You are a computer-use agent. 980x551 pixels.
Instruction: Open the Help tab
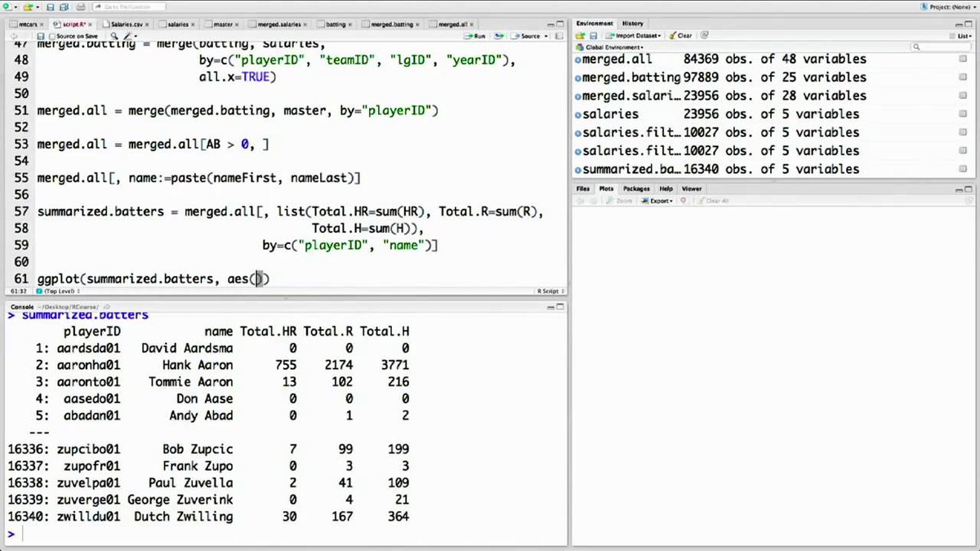666,189
